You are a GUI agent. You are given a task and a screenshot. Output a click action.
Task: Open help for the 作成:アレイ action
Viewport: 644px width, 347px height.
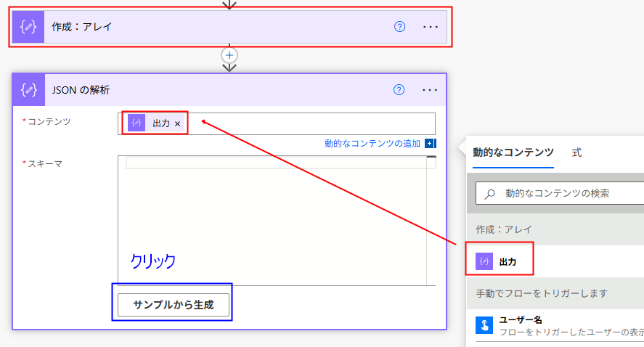[x=399, y=27]
